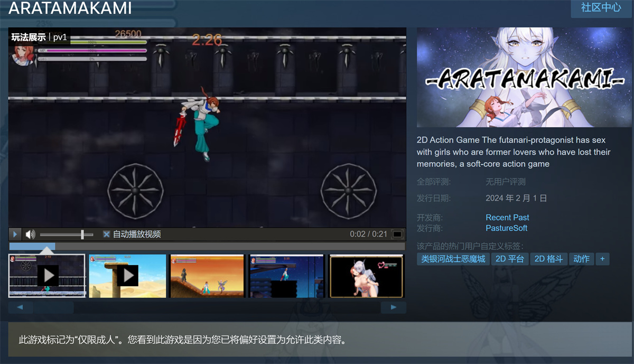Click the 2D Action Game description text

[514, 152]
